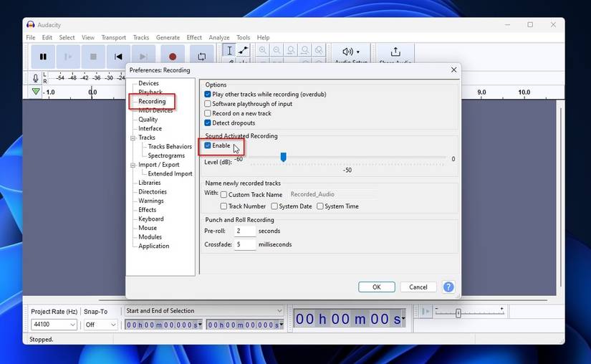This screenshot has height=364, width=591.
Task: Collapse the Tracks tree node
Action: tap(133, 138)
